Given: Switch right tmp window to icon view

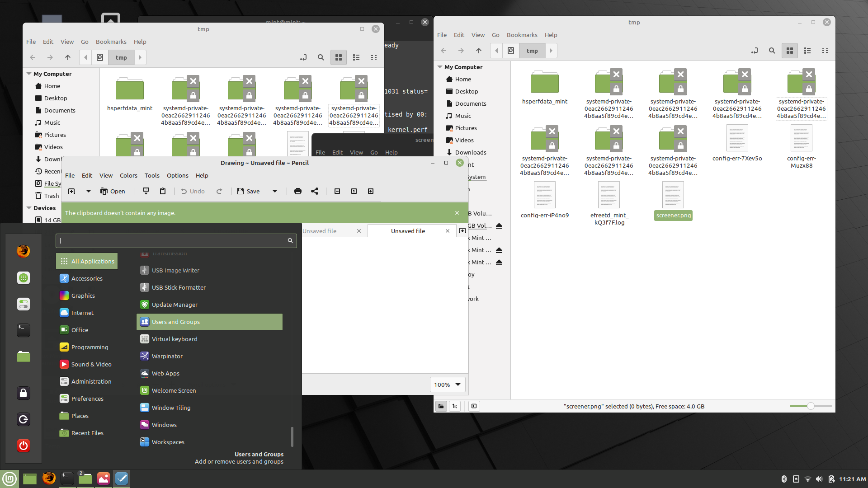Looking at the screenshot, I should click(790, 51).
